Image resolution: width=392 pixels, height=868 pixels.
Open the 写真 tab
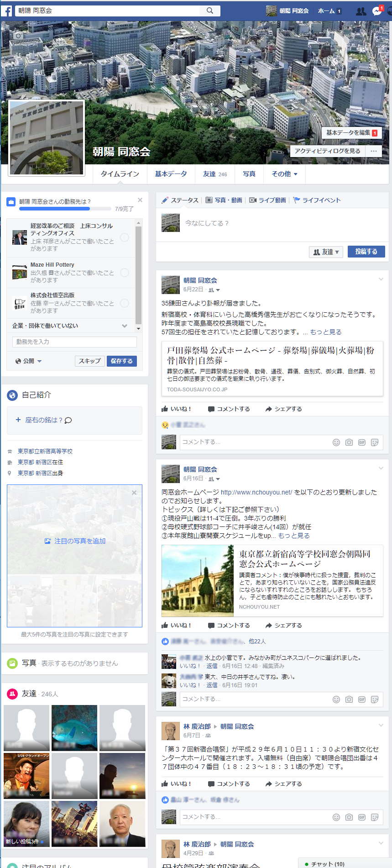pyautogui.click(x=249, y=174)
